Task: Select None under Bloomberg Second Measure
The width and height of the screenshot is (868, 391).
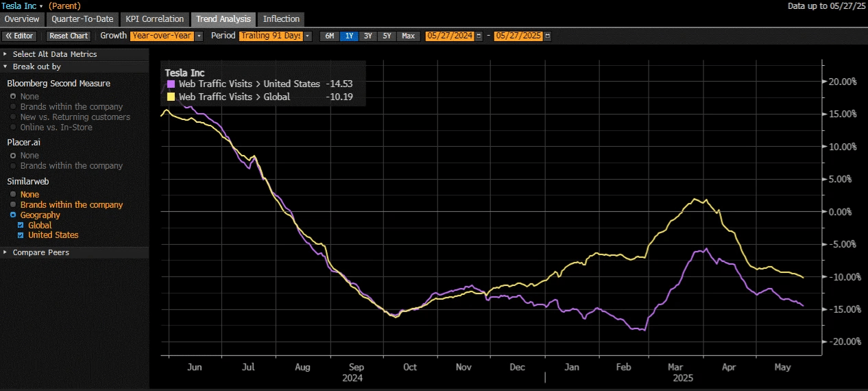Action: (x=13, y=97)
